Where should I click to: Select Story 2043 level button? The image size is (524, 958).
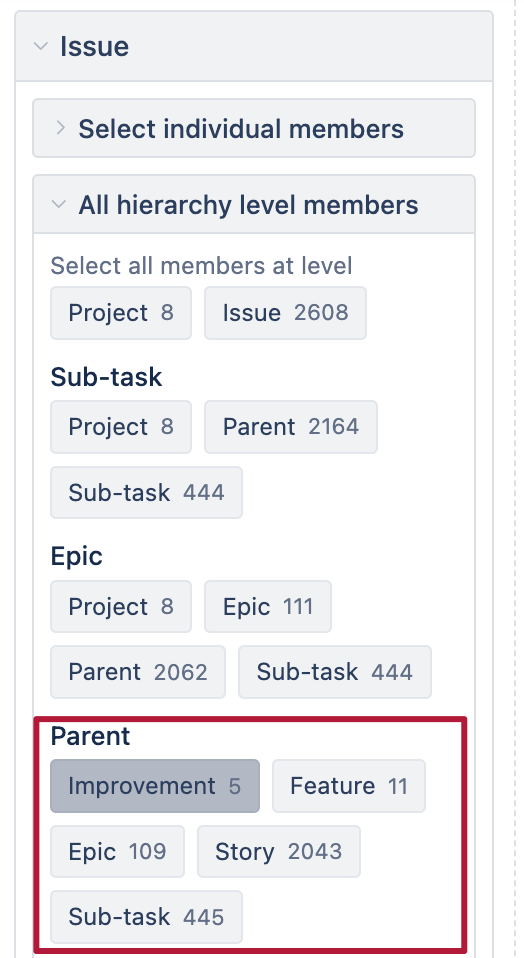[278, 852]
